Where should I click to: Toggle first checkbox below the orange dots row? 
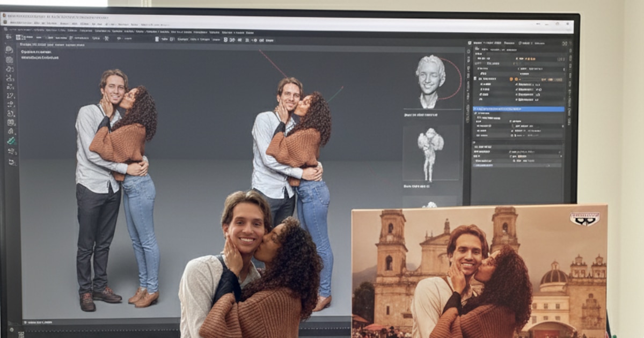pos(482,85)
